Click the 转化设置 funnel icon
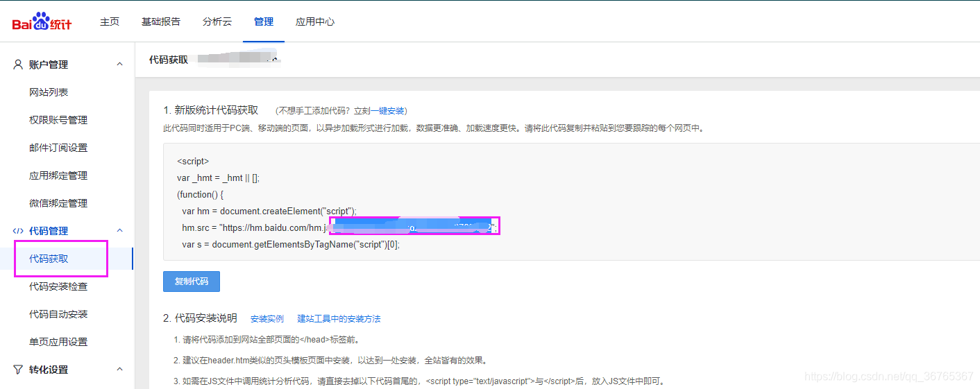The height and width of the screenshot is (389, 980). coord(18,370)
